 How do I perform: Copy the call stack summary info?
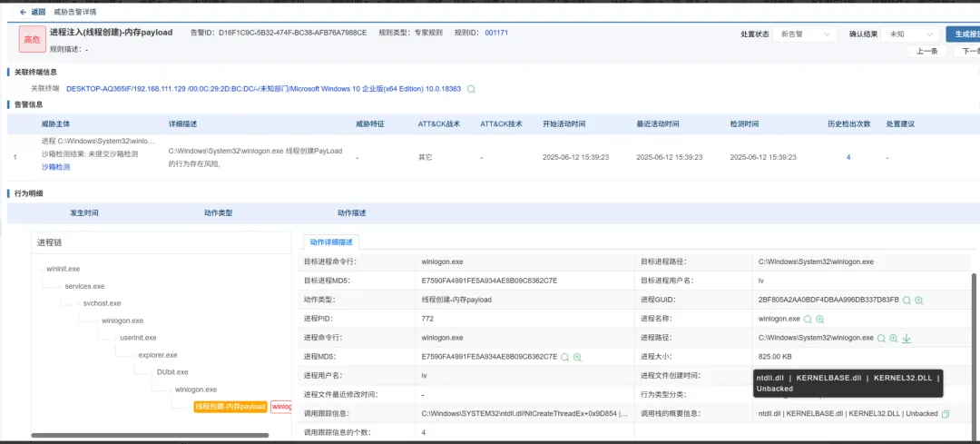point(946,414)
